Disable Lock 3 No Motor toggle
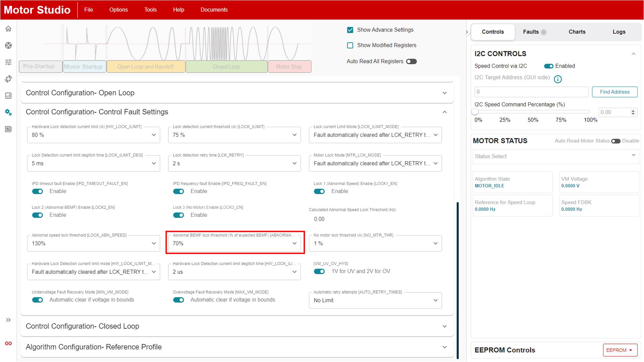The height and width of the screenshot is (362, 644). click(178, 215)
